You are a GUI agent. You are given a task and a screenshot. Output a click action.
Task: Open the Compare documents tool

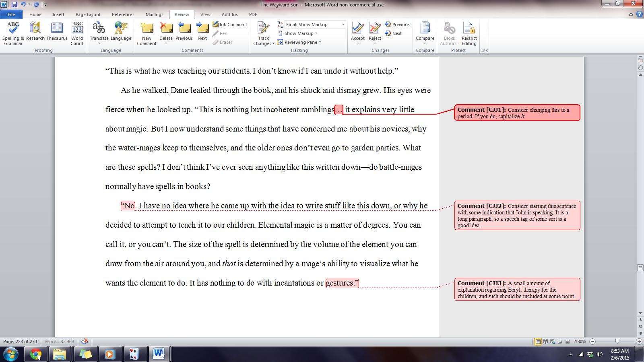[x=425, y=32]
